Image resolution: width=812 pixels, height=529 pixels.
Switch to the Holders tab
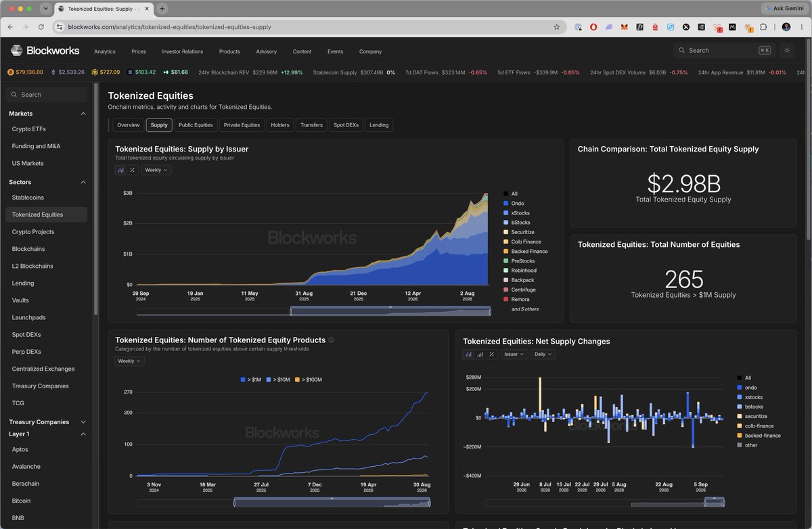click(x=280, y=125)
